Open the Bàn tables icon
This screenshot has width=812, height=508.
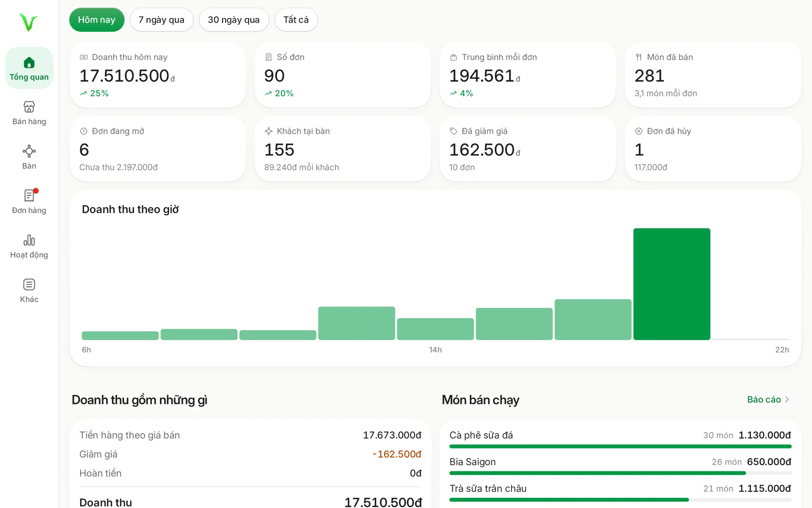[29, 151]
